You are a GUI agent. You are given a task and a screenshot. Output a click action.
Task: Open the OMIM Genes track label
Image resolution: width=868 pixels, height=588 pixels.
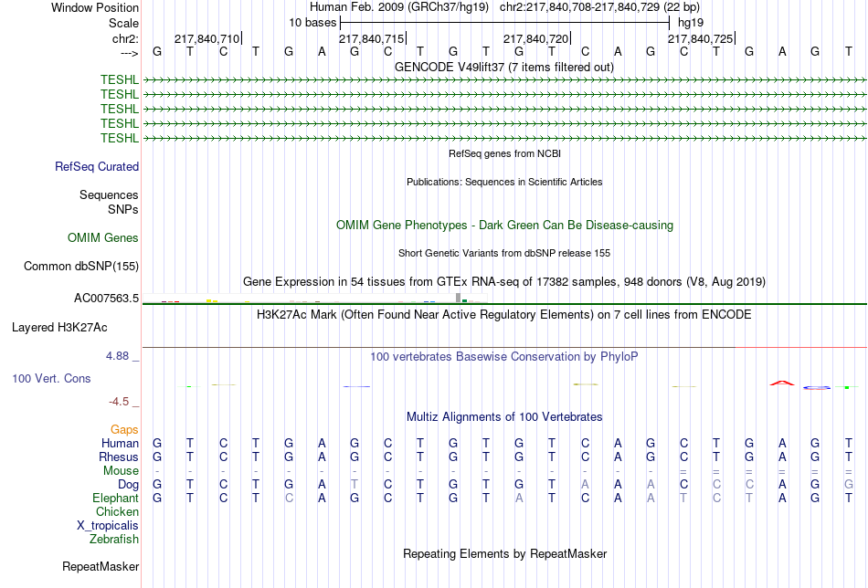tap(103, 238)
